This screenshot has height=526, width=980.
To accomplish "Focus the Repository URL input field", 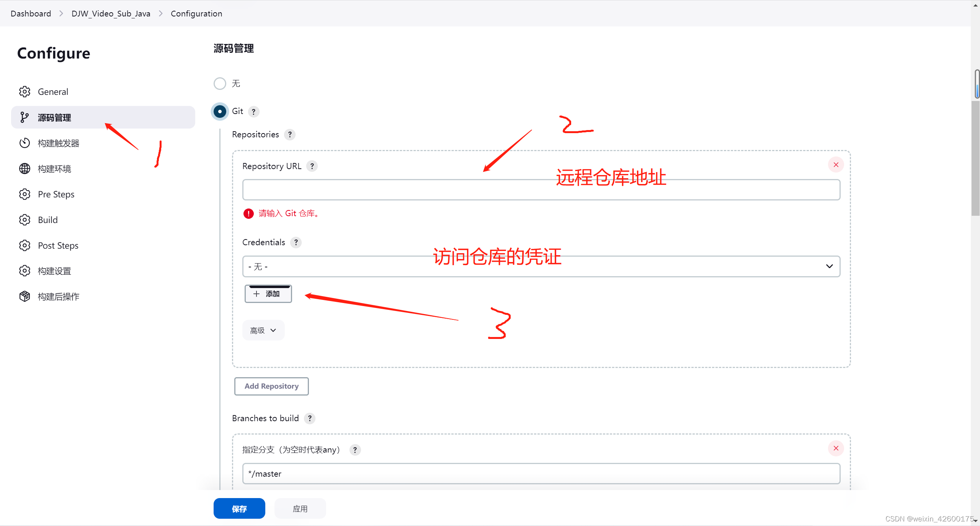I will coord(541,190).
